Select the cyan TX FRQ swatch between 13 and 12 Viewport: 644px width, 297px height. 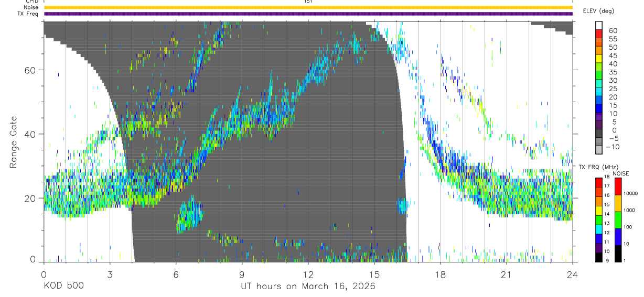click(598, 229)
